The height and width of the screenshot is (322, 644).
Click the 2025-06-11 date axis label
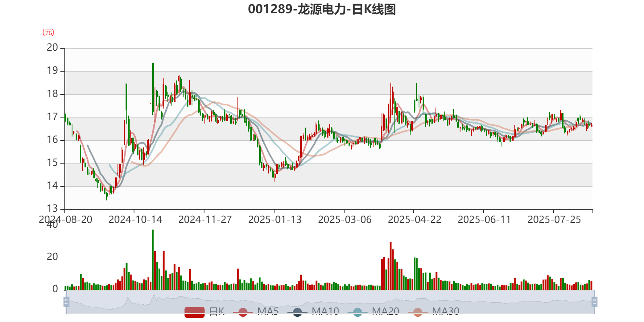point(484,219)
